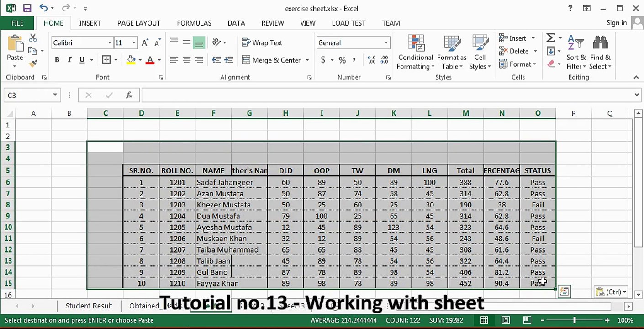
Task: Click the Increase Indent icon
Action: point(229,60)
